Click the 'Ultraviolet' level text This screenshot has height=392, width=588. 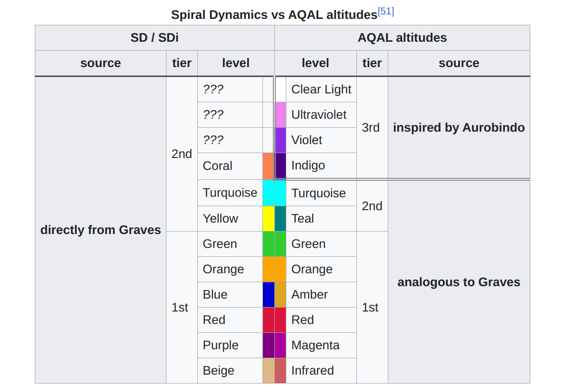319,115
